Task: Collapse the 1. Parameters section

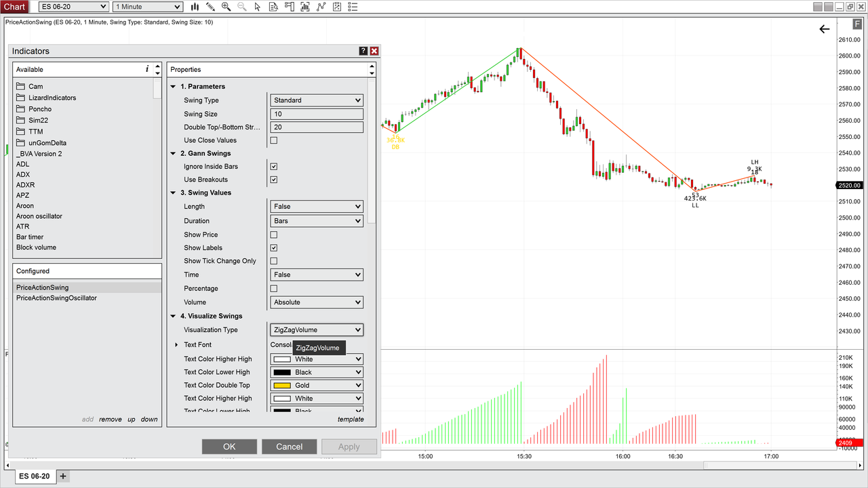Action: click(173, 87)
